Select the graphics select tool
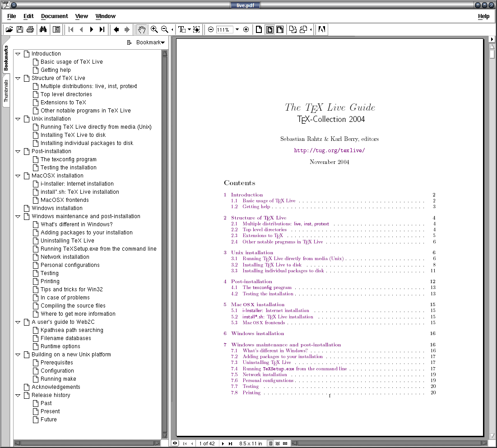Viewport: 497px width, 448px height. [x=196, y=30]
